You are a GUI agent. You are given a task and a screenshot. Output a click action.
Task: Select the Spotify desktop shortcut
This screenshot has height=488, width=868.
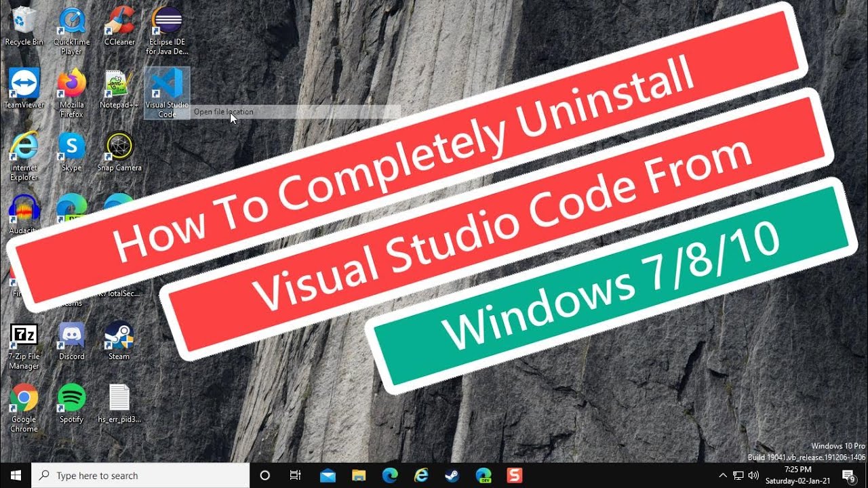71,405
